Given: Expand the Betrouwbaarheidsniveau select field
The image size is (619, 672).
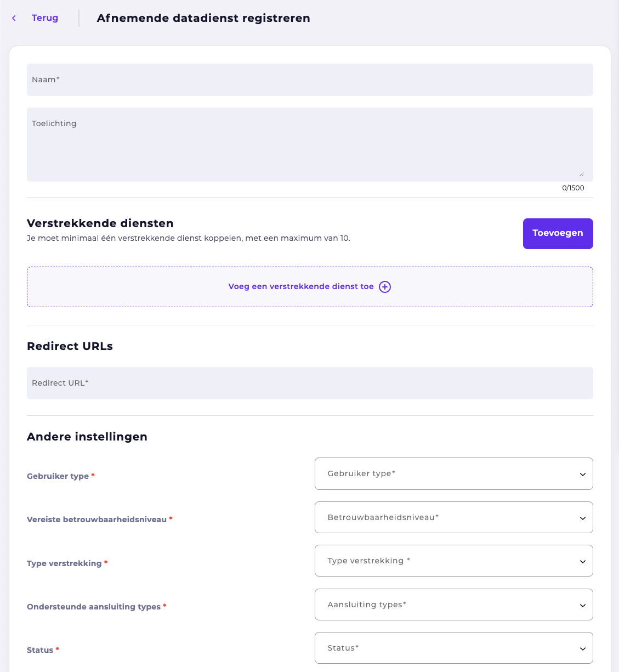Looking at the screenshot, I should [454, 517].
